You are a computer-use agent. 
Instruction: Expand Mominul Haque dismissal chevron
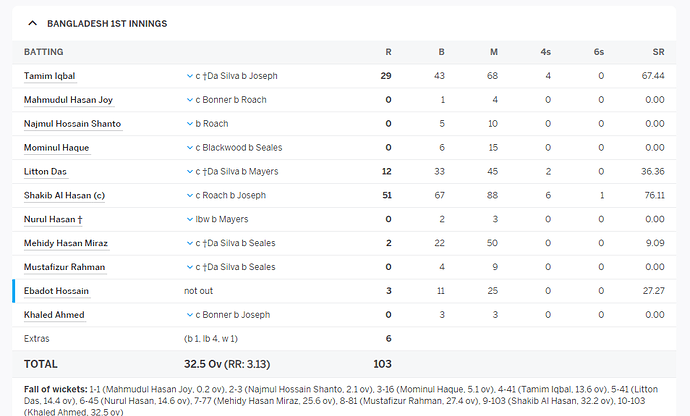click(189, 148)
